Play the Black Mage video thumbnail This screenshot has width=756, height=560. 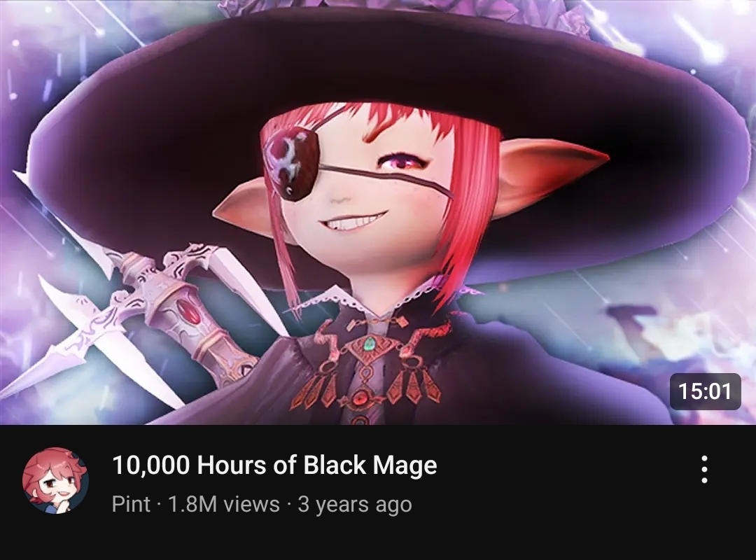pos(378,212)
